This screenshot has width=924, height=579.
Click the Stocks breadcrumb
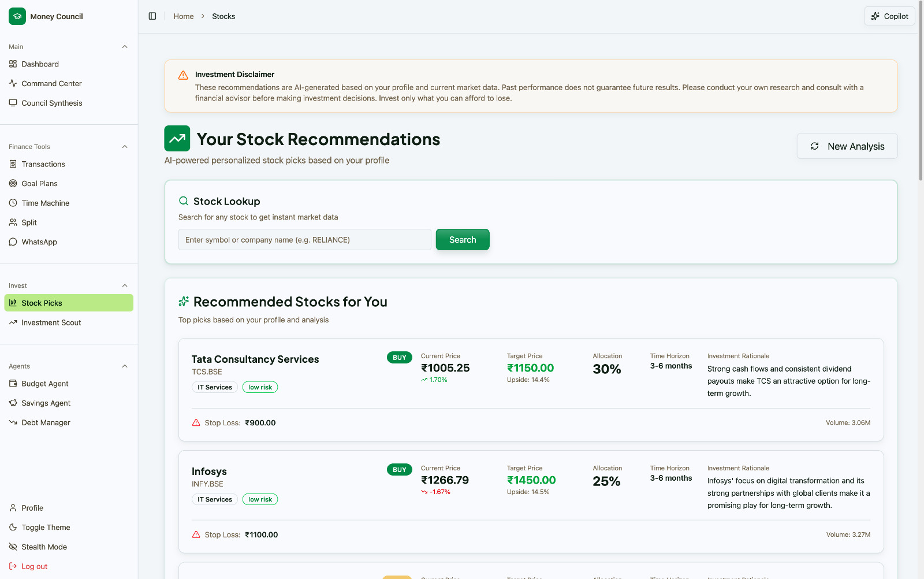pyautogui.click(x=223, y=16)
